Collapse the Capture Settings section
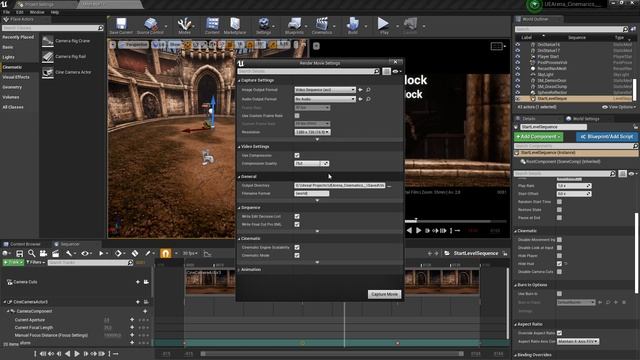 (x=239, y=81)
